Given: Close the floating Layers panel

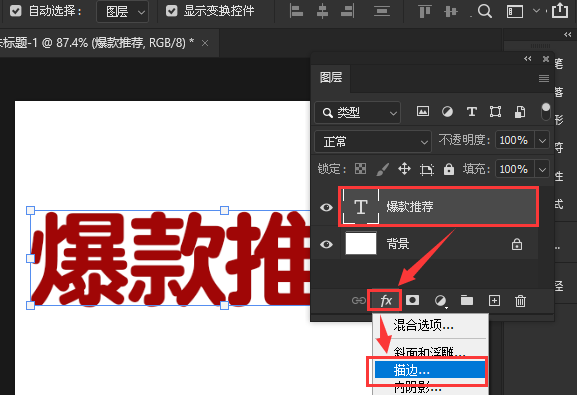Looking at the screenshot, I should [546, 59].
